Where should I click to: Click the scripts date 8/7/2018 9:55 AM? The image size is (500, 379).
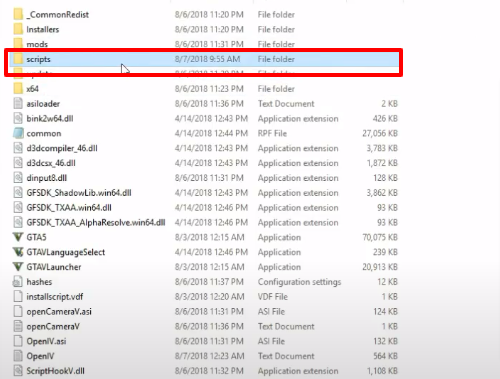207,59
